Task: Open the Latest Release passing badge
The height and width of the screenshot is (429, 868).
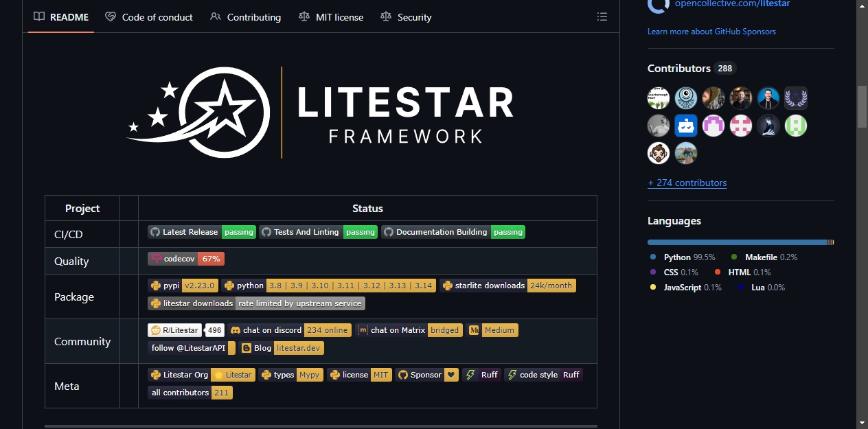Action: click(x=202, y=232)
